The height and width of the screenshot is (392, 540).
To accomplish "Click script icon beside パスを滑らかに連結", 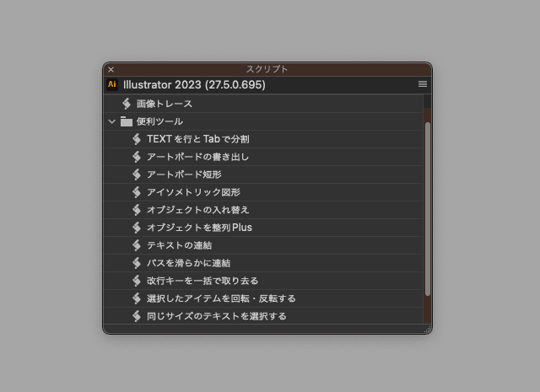I will pyautogui.click(x=137, y=263).
